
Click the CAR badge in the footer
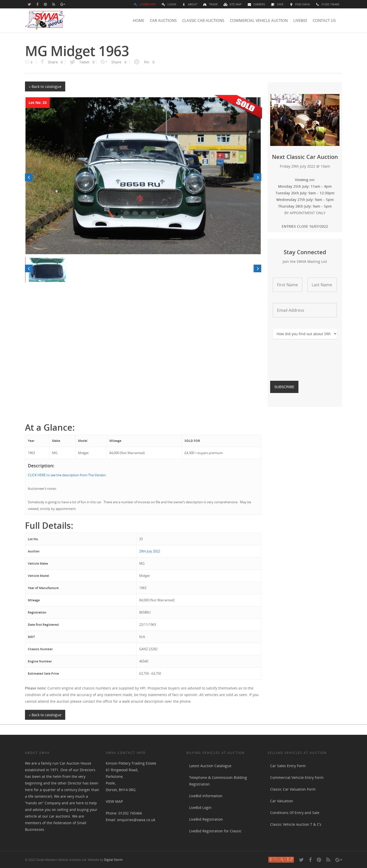pyautogui.click(x=281, y=860)
